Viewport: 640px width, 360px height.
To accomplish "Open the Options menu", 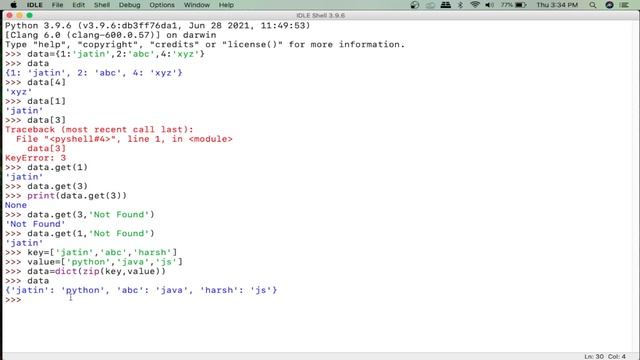I will point(162,5).
